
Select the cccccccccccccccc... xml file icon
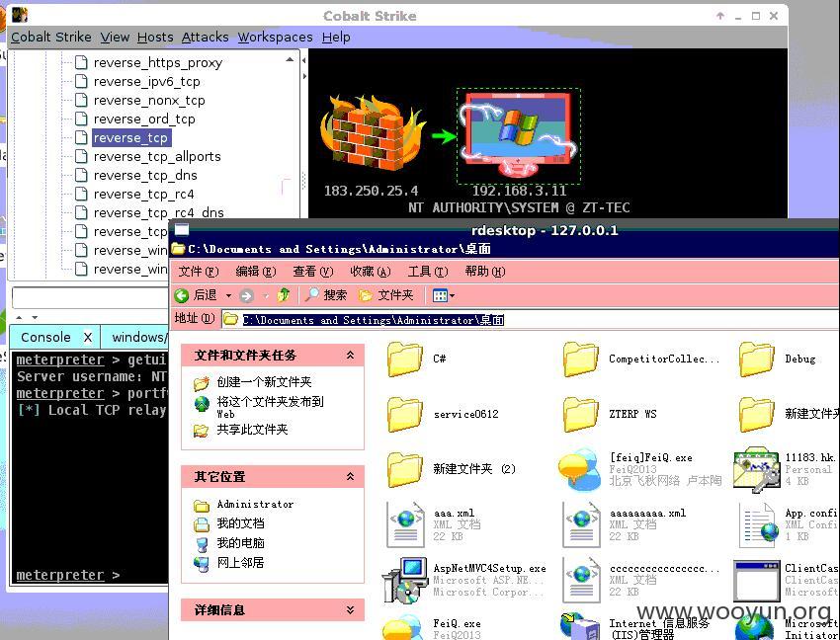pos(581,580)
